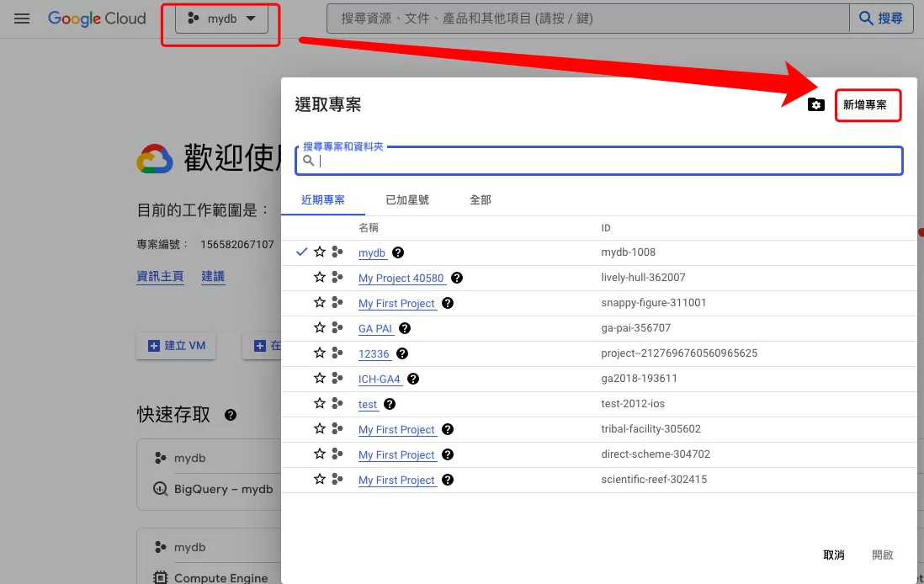This screenshot has width=924, height=584.
Task: Open the My Project 40580 link
Action: (401, 279)
